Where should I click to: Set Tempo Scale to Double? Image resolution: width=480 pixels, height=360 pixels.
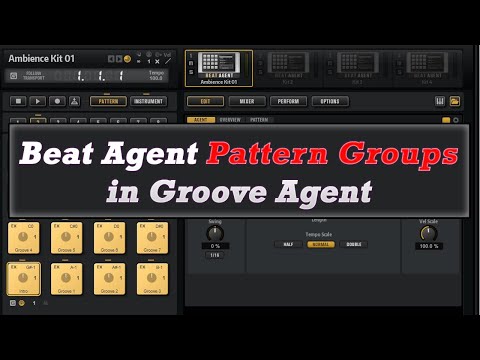click(354, 244)
